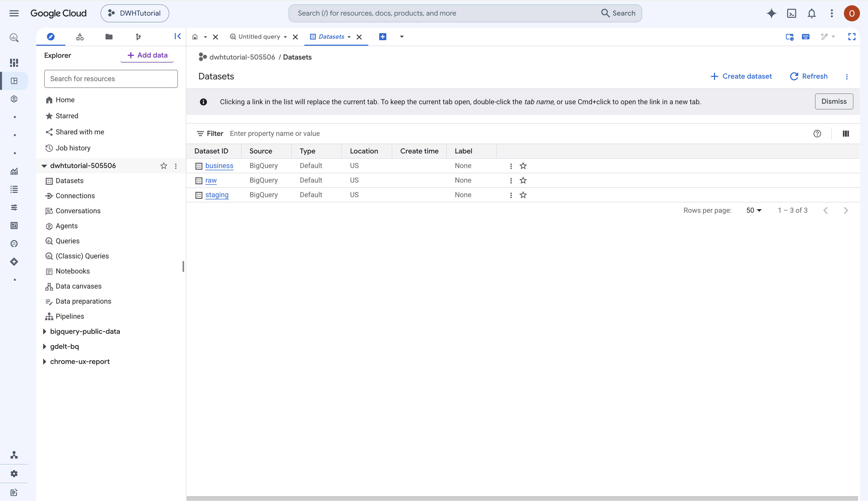Go to next page of datasets
This screenshot has width=868, height=501.
846,210
